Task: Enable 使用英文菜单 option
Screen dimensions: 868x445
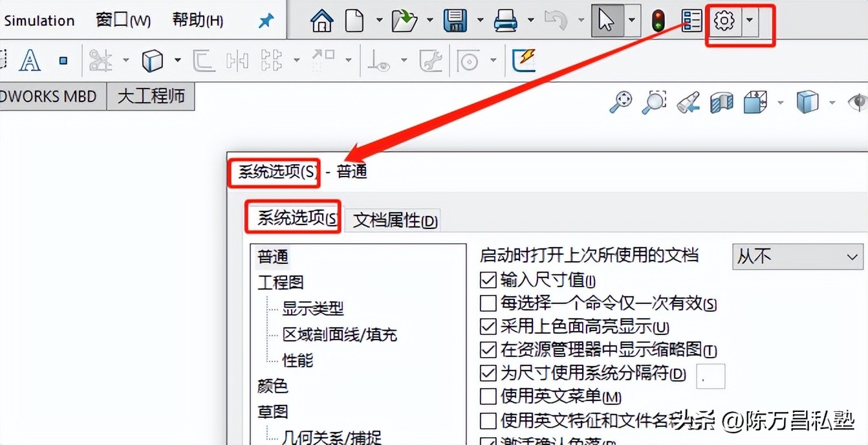Action: pyautogui.click(x=487, y=396)
